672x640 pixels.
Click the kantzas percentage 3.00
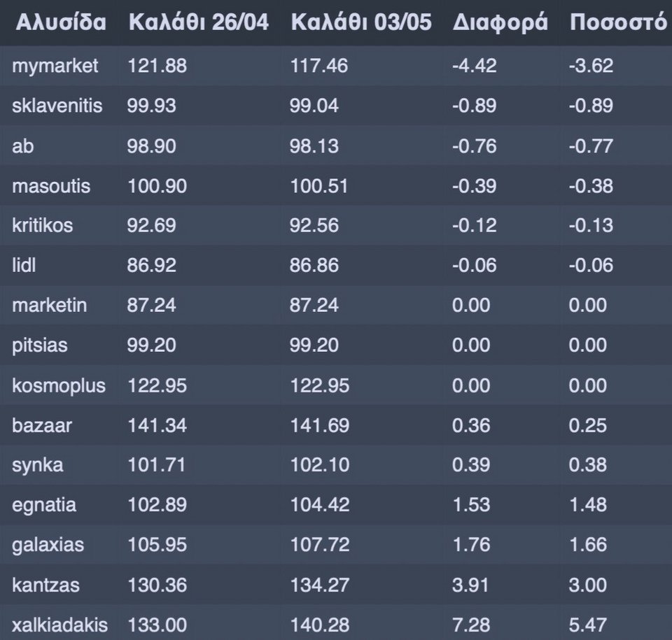click(x=587, y=585)
